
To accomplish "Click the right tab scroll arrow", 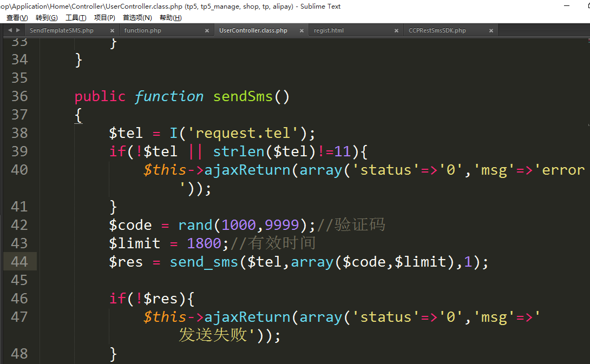I will click(18, 30).
